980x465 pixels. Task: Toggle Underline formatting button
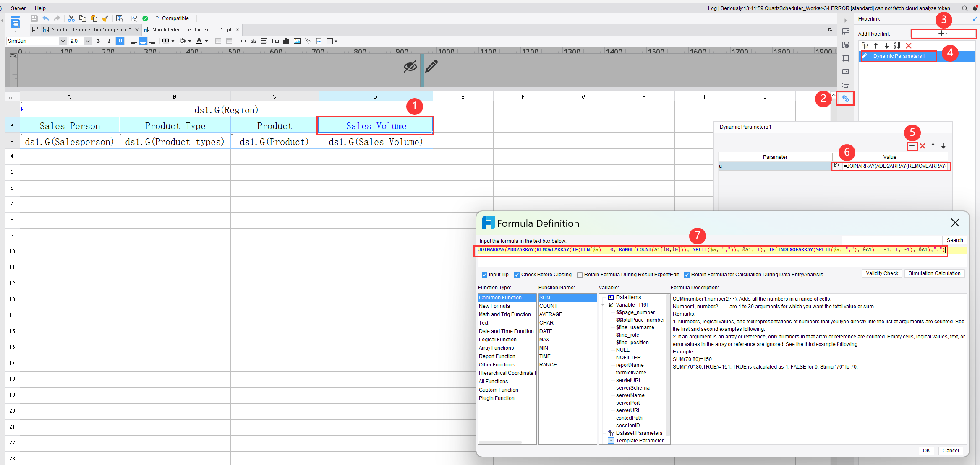[x=120, y=41]
